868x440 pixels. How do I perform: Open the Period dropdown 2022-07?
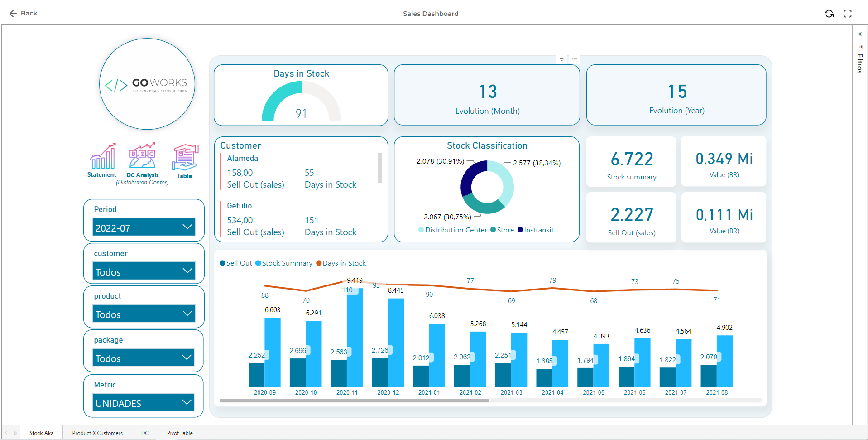pyautogui.click(x=144, y=227)
